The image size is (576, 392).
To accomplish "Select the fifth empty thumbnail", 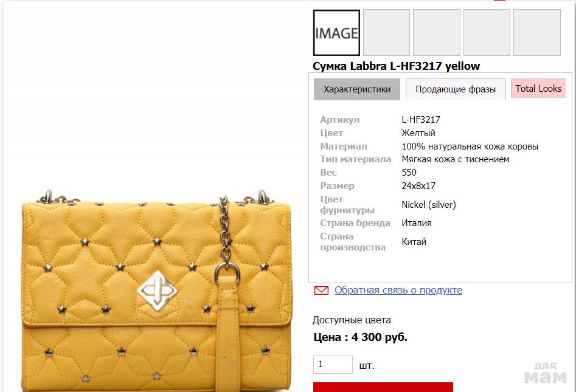I will point(536,33).
